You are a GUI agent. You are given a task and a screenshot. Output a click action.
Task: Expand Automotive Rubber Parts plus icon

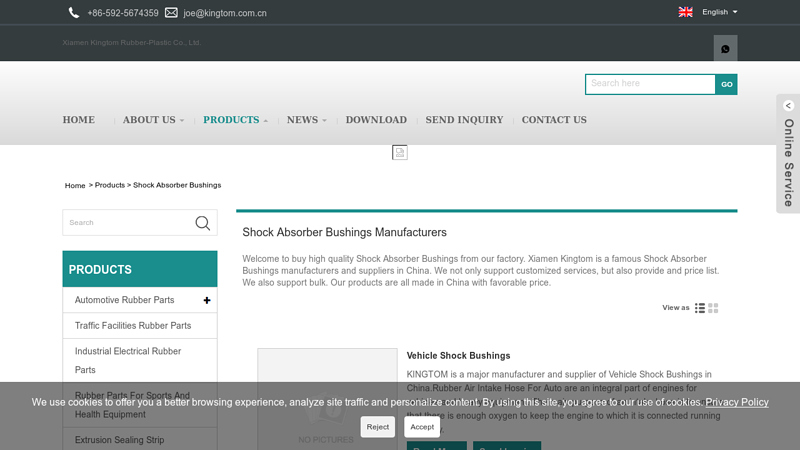point(207,301)
